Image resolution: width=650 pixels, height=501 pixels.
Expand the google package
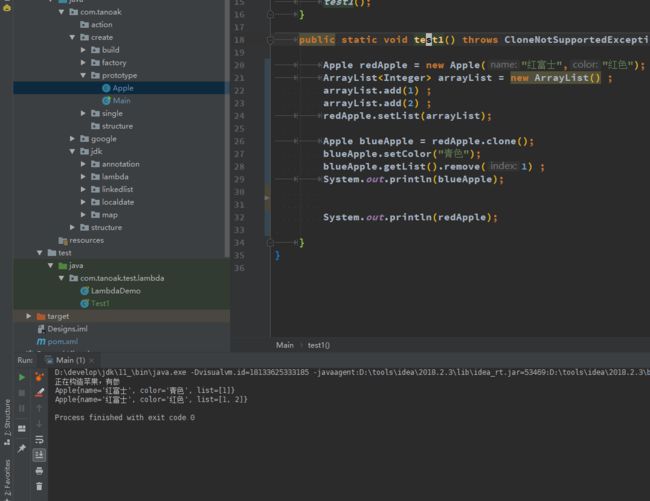tap(72, 138)
